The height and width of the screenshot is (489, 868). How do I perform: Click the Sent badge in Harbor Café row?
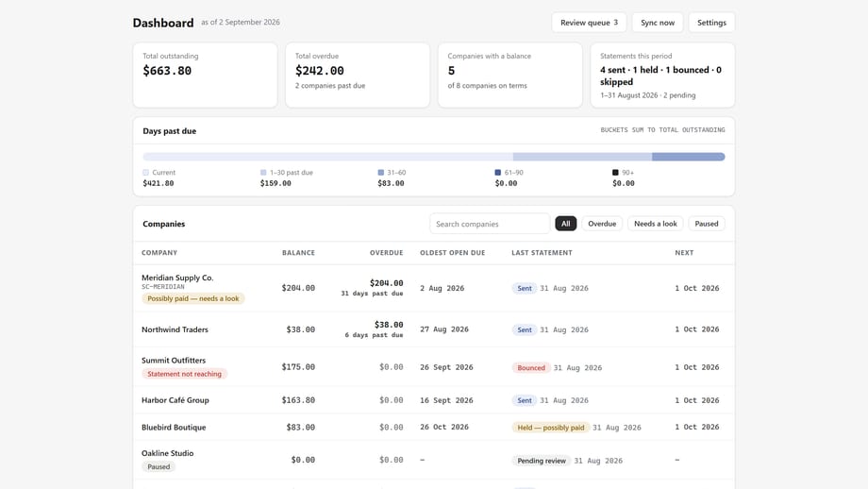525,400
